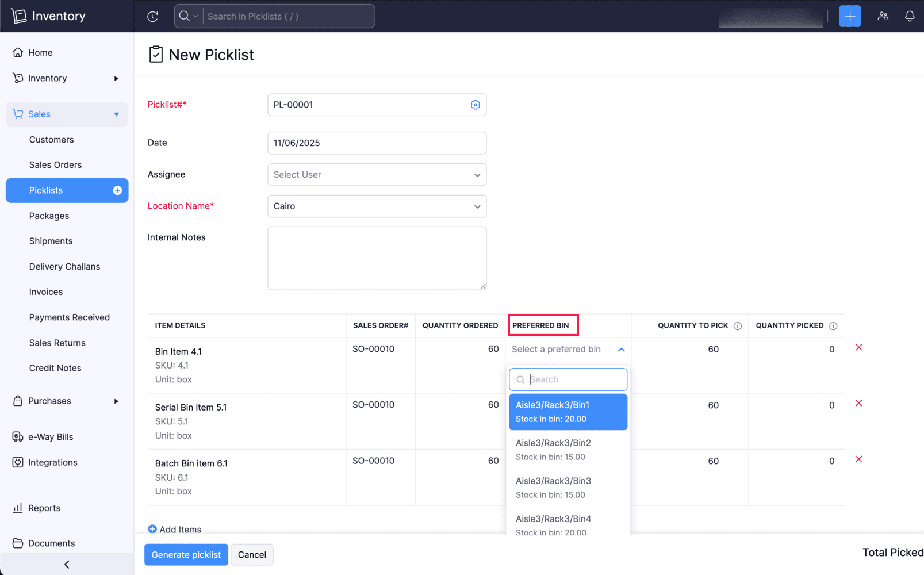Collapse the preferred bin dropdown chevron
This screenshot has height=575, width=924.
tap(622, 350)
